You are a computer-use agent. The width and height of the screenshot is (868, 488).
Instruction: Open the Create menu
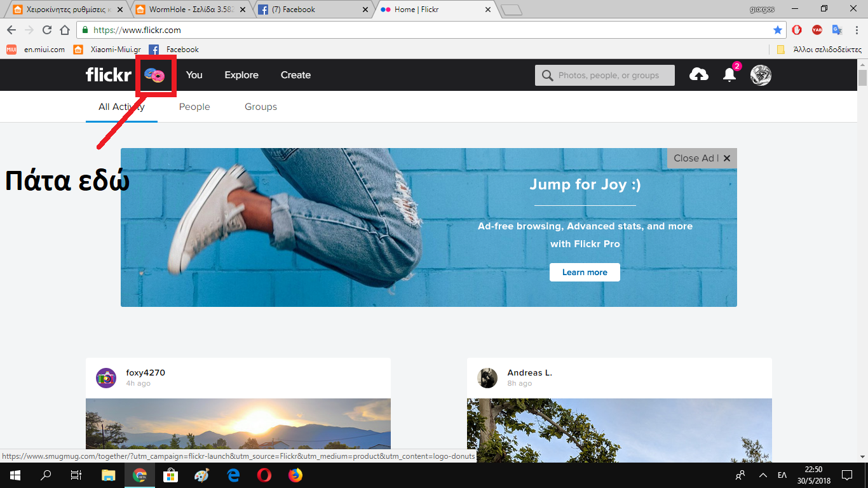coord(295,75)
